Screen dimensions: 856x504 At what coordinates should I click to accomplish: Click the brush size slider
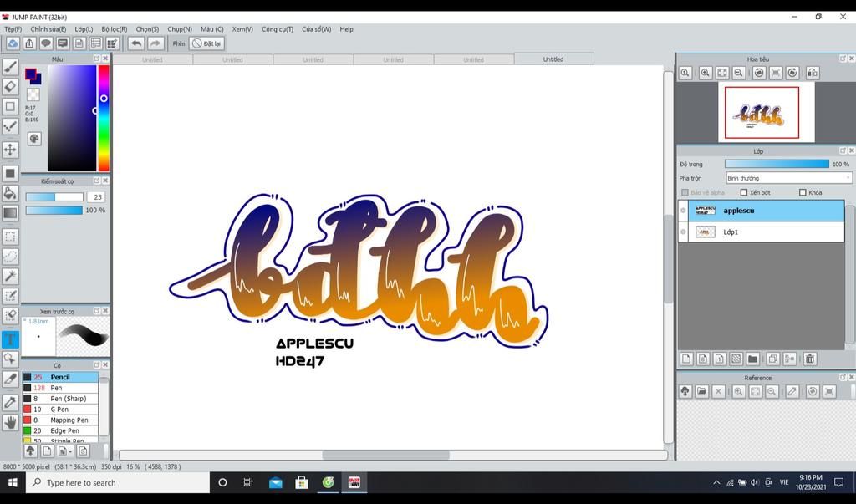[x=54, y=197]
